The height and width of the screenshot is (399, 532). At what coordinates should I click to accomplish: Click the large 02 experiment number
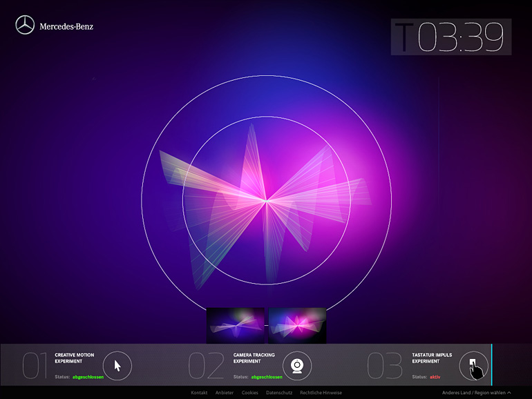tap(207, 366)
